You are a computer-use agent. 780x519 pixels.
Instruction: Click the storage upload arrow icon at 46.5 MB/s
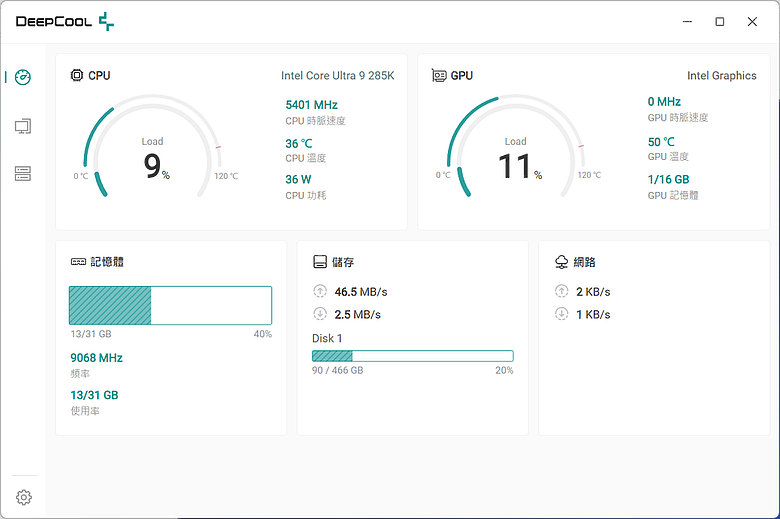point(320,291)
